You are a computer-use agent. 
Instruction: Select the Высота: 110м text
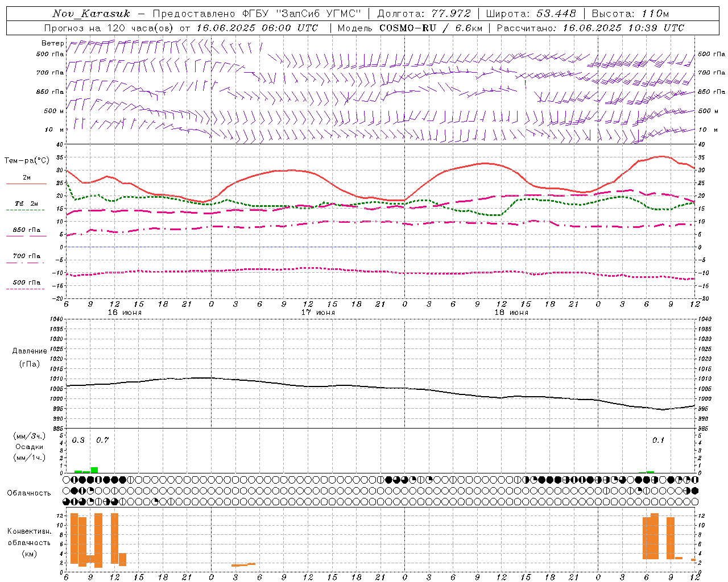click(x=630, y=14)
